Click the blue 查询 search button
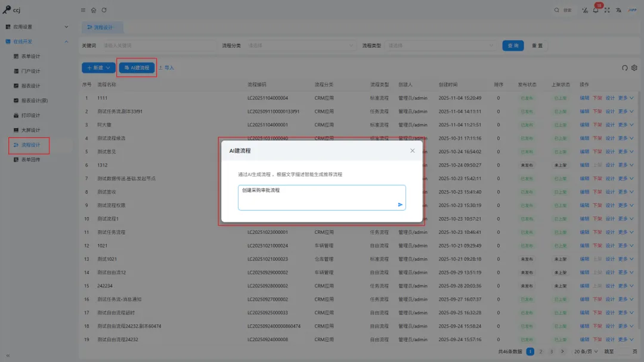 513,45
